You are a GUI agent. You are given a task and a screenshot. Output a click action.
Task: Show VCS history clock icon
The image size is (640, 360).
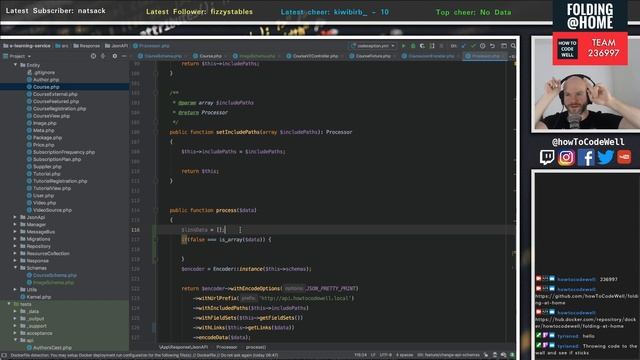(482, 46)
